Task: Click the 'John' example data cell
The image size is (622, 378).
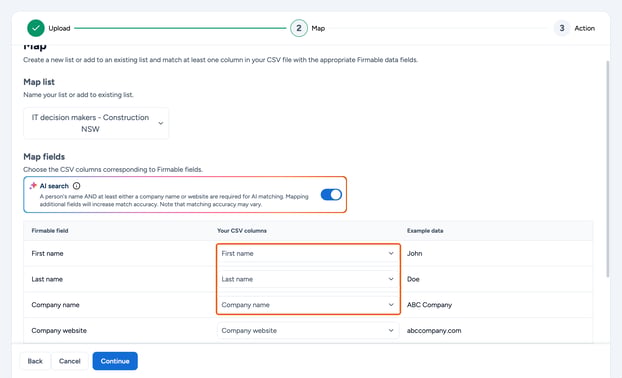Action: [x=415, y=253]
